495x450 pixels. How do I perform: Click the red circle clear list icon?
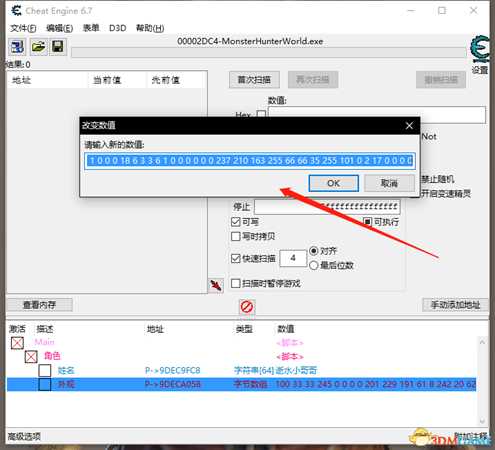click(247, 307)
